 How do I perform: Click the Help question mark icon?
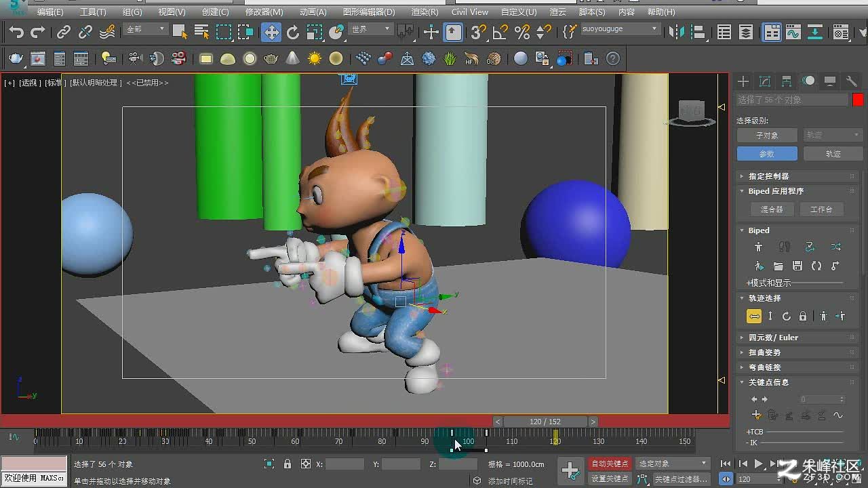point(613,59)
